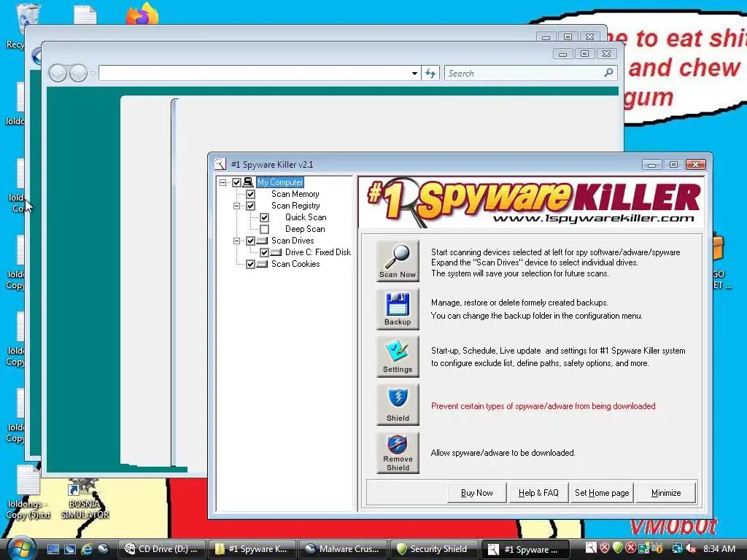Click the green shield tray icon
This screenshot has width=747, height=560.
tap(617, 548)
